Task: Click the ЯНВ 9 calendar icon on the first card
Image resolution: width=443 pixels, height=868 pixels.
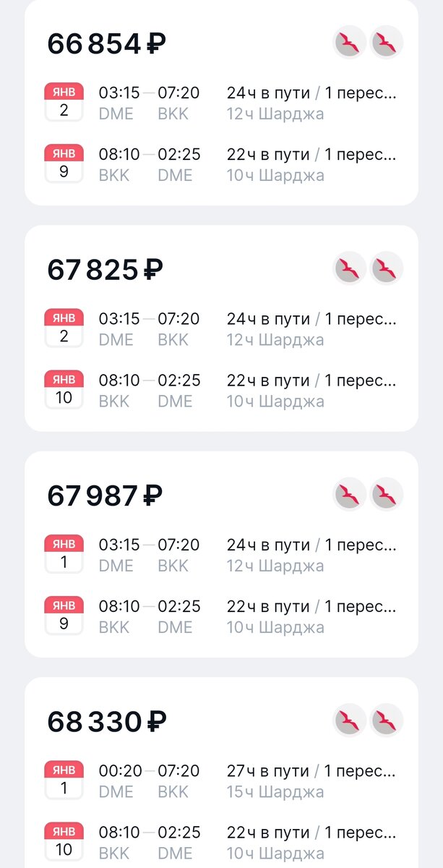Action: tap(64, 163)
